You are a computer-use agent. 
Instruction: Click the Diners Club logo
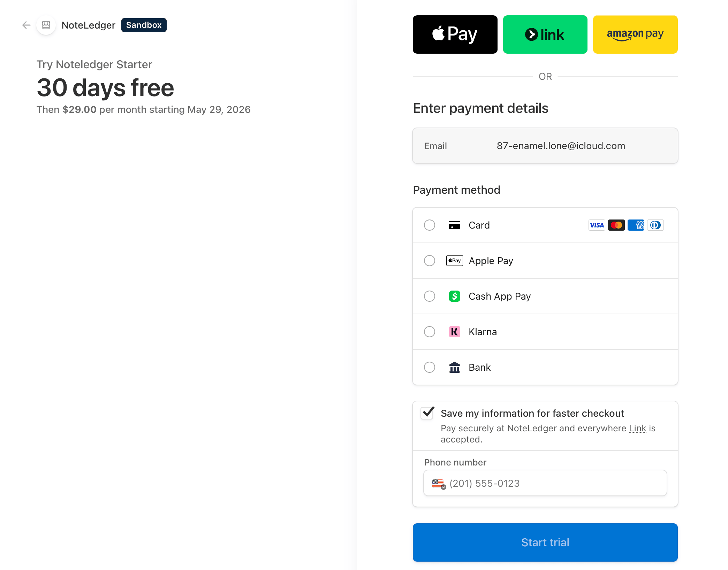coord(655,225)
